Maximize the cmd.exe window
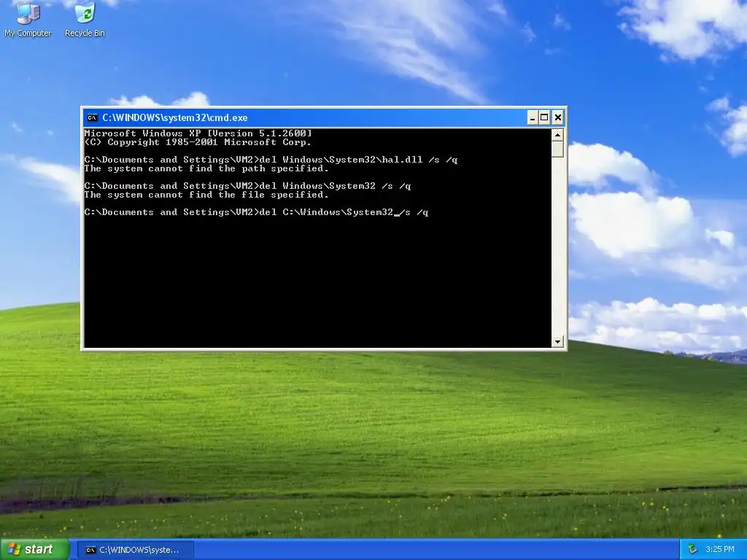Viewport: 747px width, 560px height. click(x=544, y=117)
